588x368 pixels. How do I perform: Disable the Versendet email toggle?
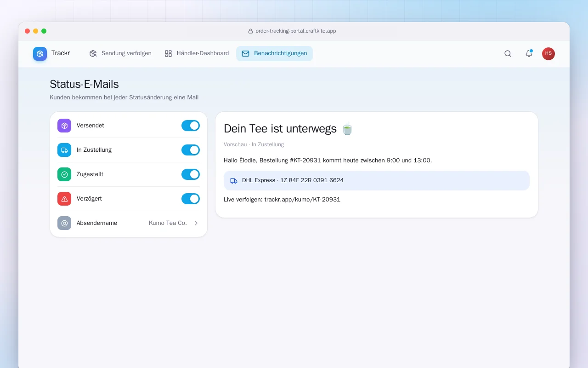pyautogui.click(x=191, y=126)
